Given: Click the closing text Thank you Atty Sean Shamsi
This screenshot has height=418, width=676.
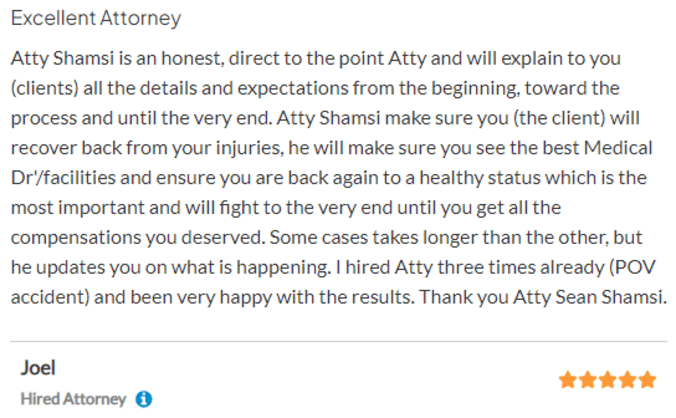Looking at the screenshot, I should (543, 297).
